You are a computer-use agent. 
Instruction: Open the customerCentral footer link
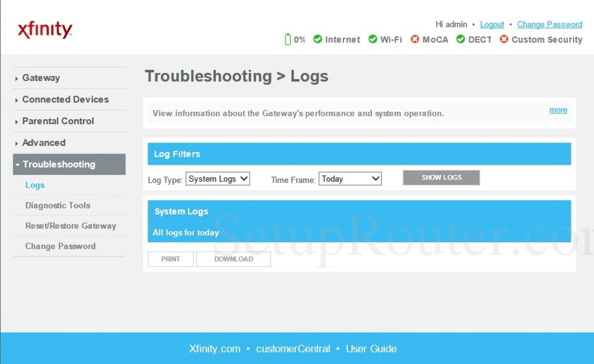293,348
